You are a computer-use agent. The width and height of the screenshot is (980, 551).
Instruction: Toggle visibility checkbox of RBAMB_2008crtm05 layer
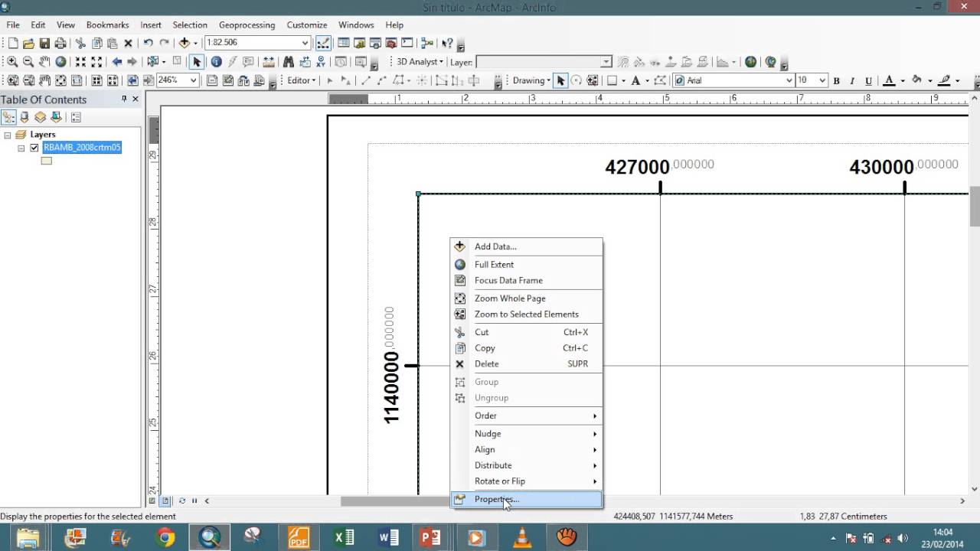34,148
